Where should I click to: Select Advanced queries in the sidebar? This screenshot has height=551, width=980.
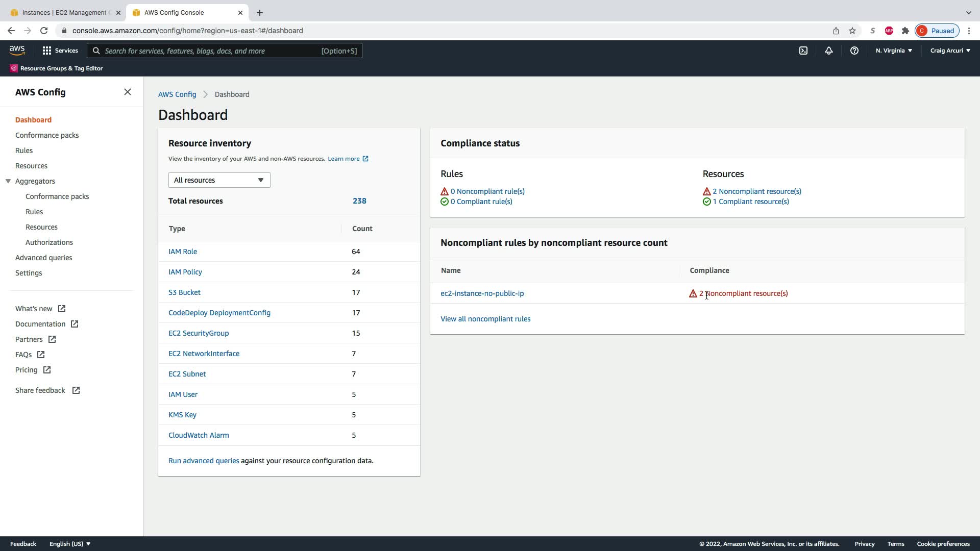point(43,258)
